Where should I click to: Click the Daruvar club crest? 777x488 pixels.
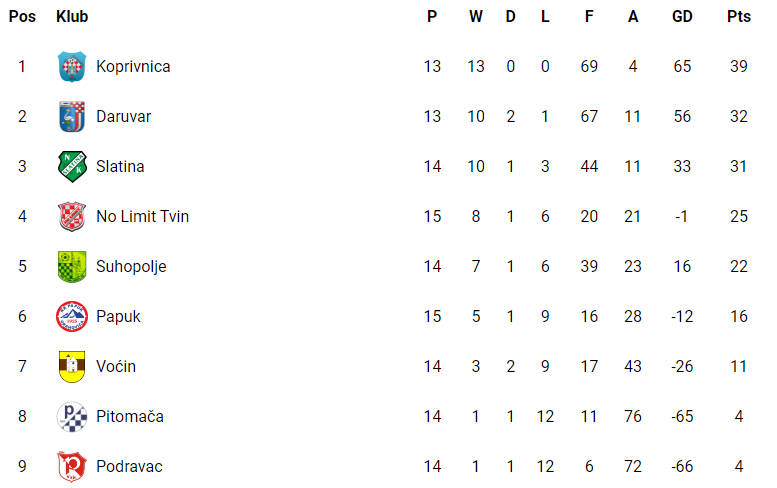(x=72, y=116)
